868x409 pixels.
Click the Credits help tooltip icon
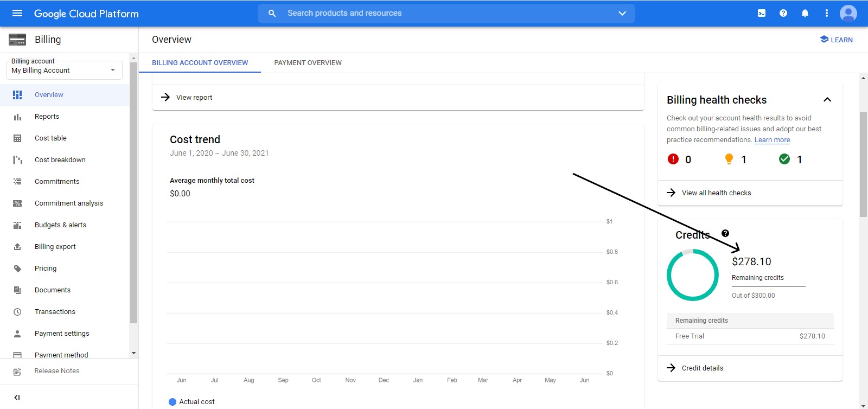pos(725,233)
